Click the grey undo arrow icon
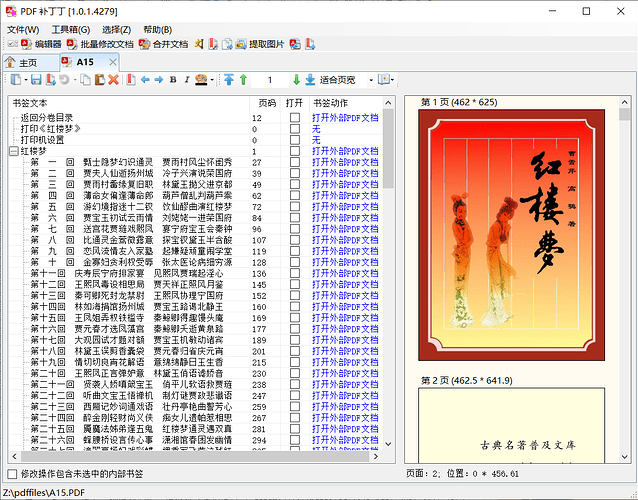Screen dimensions: 638x500 pyautogui.click(x=64, y=80)
